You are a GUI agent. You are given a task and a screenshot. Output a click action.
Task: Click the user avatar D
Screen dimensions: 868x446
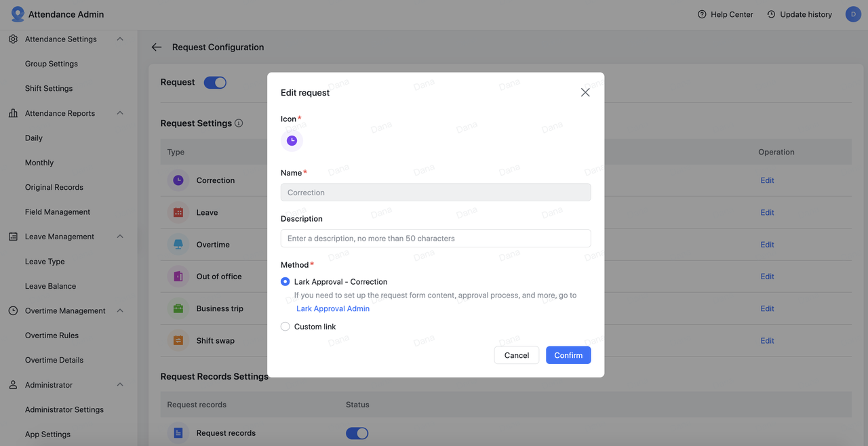(x=853, y=14)
